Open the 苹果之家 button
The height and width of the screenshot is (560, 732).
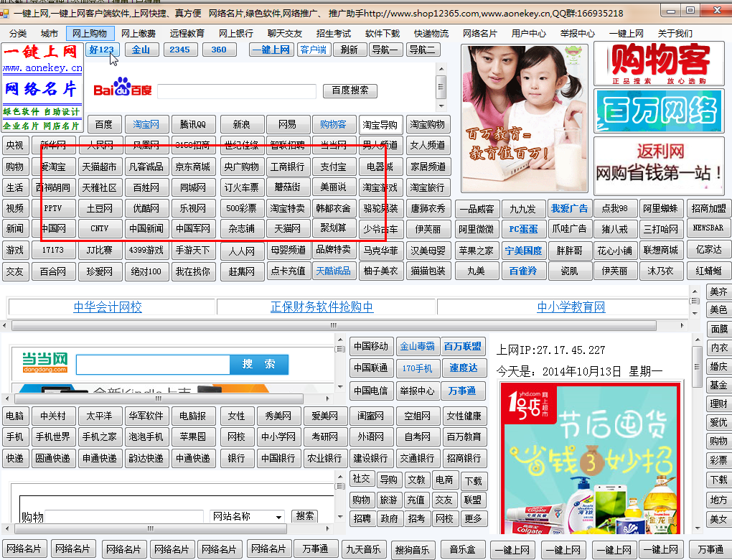pyautogui.click(x=477, y=251)
